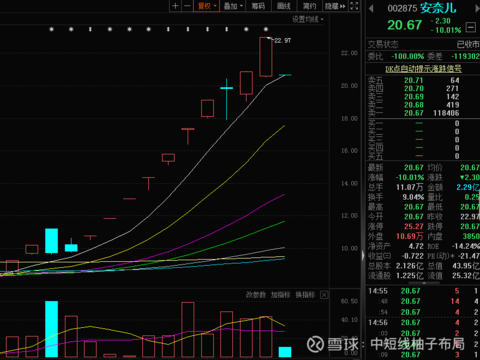Close the volume indicator pane
480x360 pixels.
324,295
